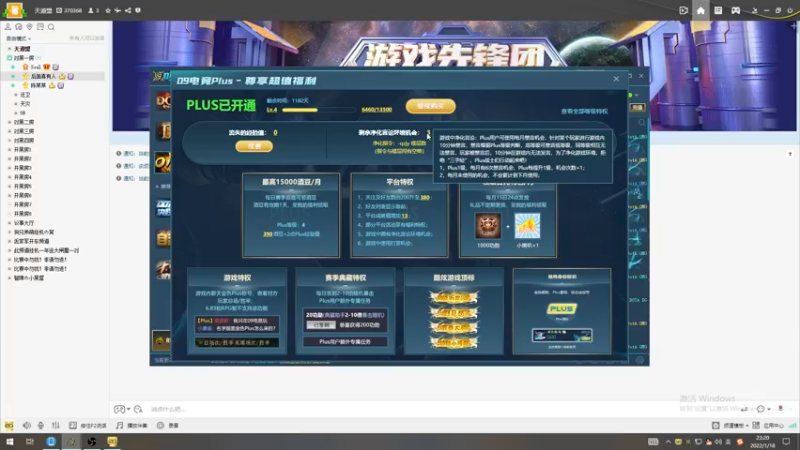Click the 按住F2说话 push-to-talk button
The height and width of the screenshot is (450, 800).
[x=88, y=425]
